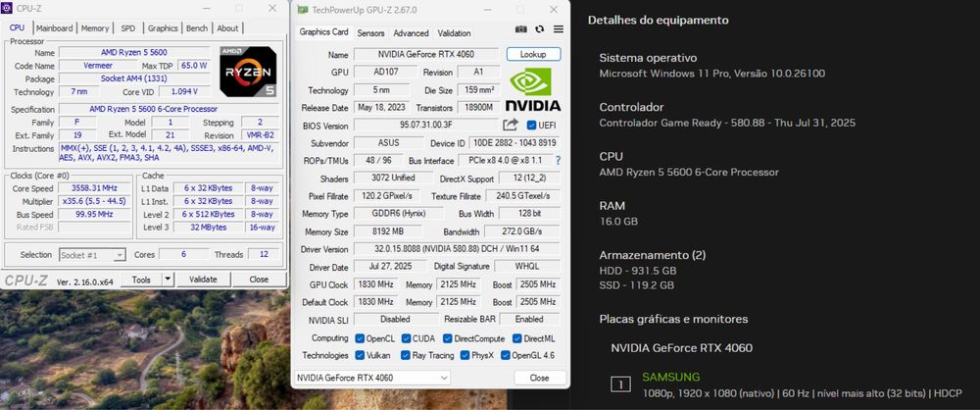980x410 pixels.
Task: Select the Graphics Card tab in GPU-Z
Action: [x=323, y=32]
